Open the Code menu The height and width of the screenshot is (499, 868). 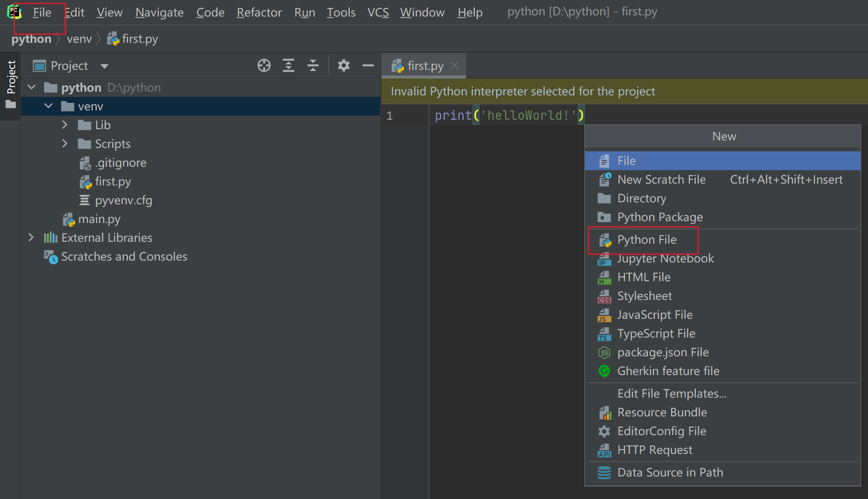(210, 12)
